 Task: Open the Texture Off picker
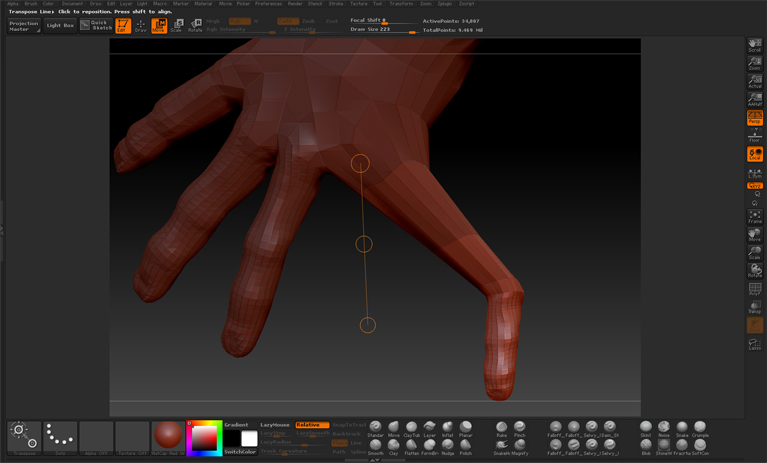coord(132,438)
